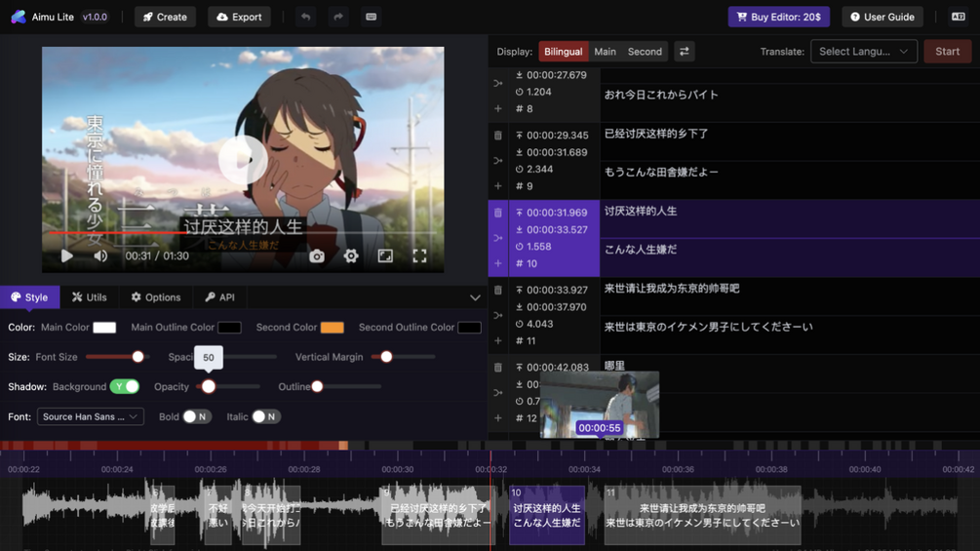Mute the video volume icon
Image resolution: width=980 pixels, height=551 pixels.
pyautogui.click(x=100, y=256)
